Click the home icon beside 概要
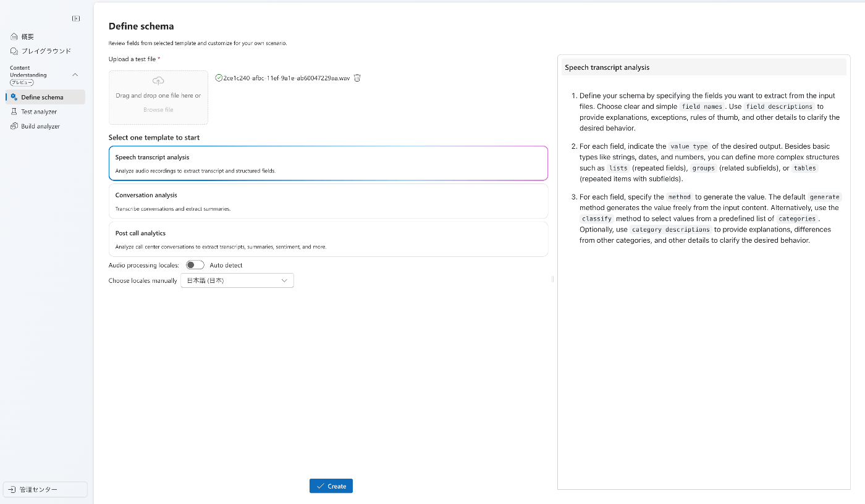 14,36
